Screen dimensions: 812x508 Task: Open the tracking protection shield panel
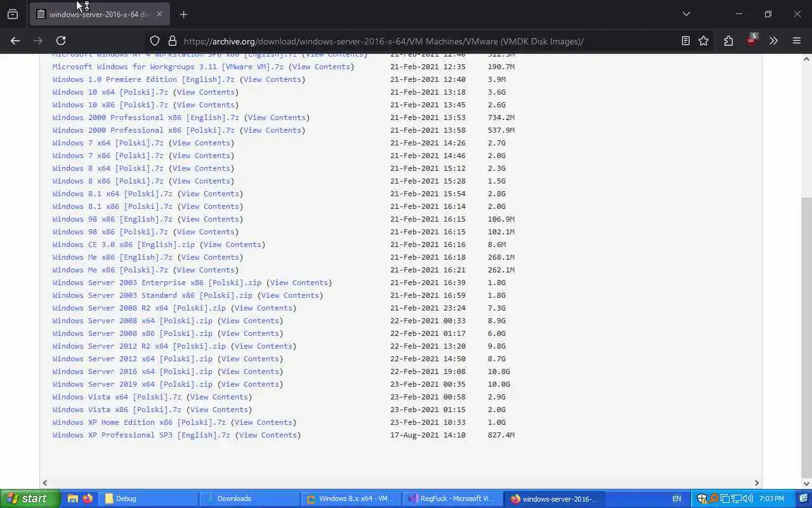155,41
